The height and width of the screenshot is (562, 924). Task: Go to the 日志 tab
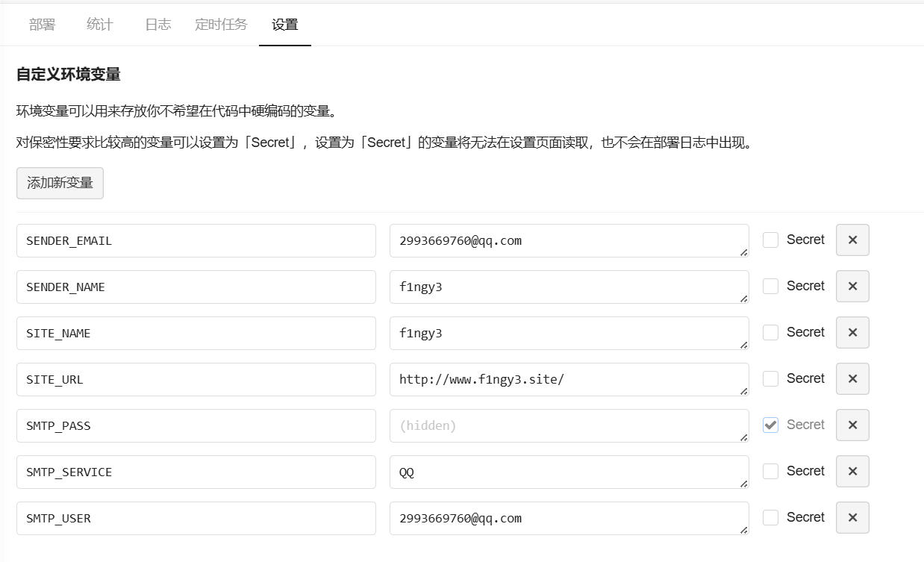coord(157,25)
